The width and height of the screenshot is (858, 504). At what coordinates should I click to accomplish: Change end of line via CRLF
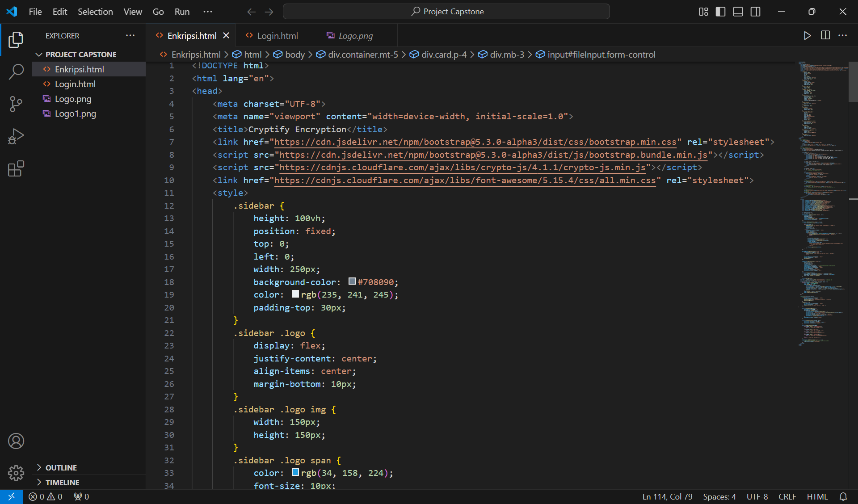point(787,496)
